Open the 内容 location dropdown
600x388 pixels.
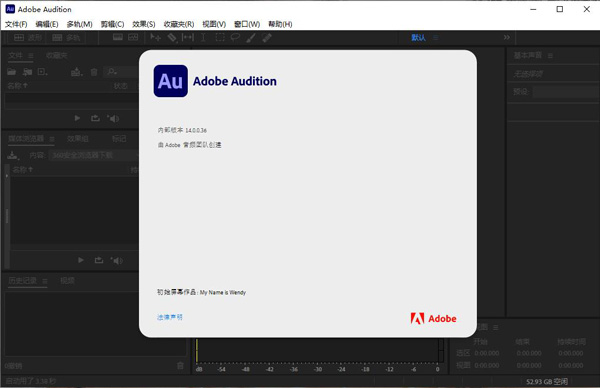[94, 155]
